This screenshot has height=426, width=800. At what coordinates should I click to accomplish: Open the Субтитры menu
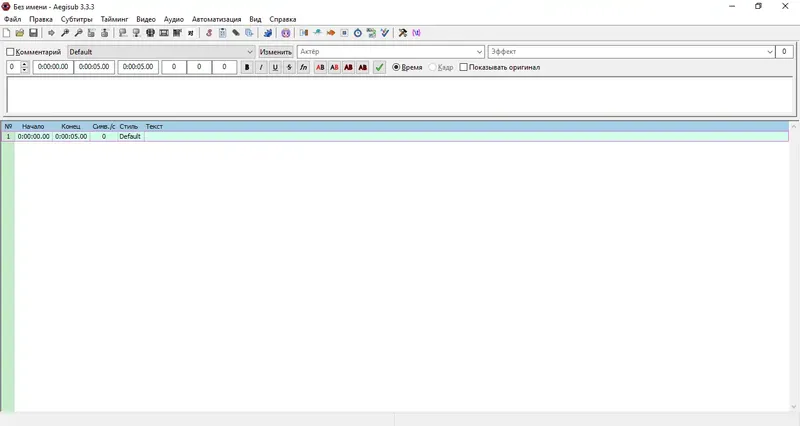pyautogui.click(x=77, y=19)
